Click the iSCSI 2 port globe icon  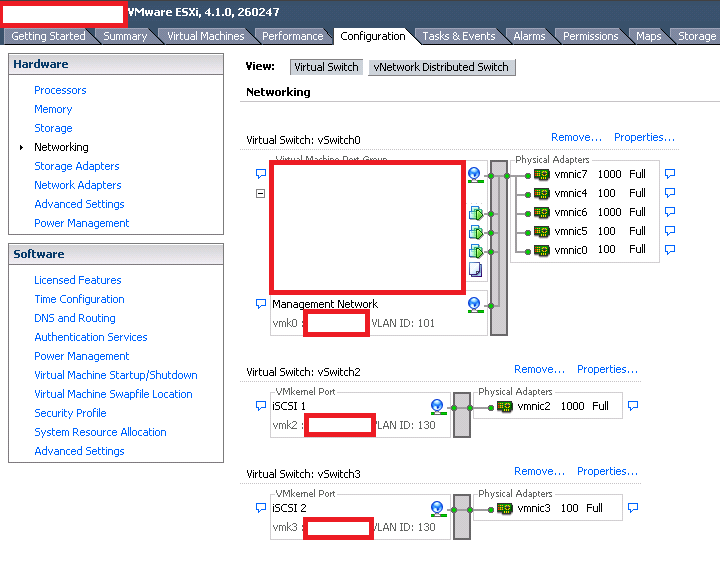[x=439, y=508]
